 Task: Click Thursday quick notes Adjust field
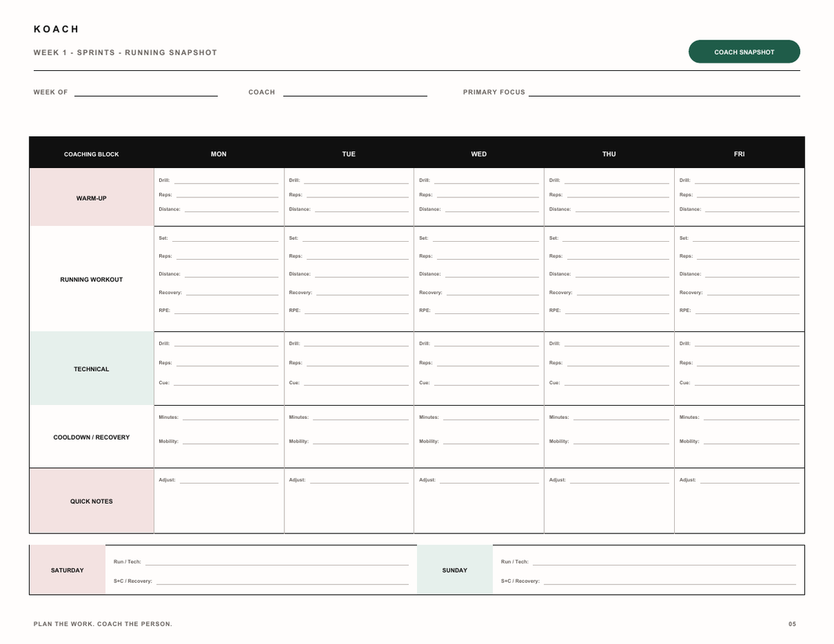pyautogui.click(x=619, y=480)
